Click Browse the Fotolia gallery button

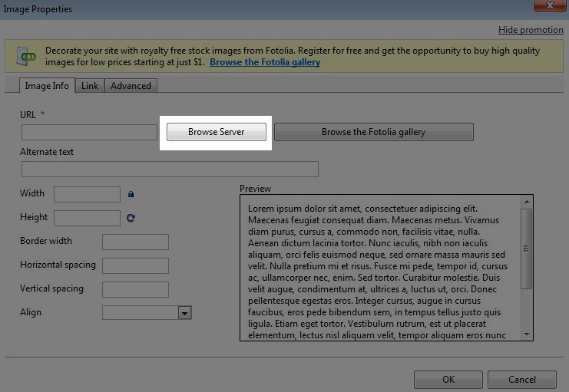373,132
